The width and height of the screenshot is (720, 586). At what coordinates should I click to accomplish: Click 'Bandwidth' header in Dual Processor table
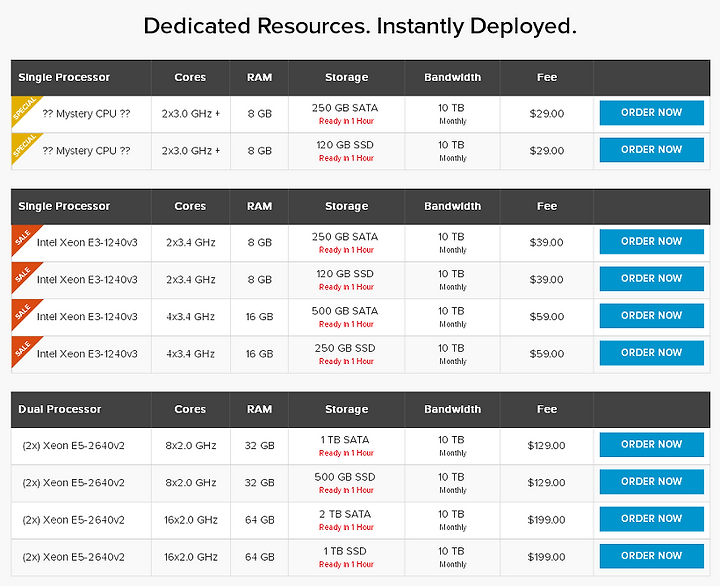click(452, 409)
